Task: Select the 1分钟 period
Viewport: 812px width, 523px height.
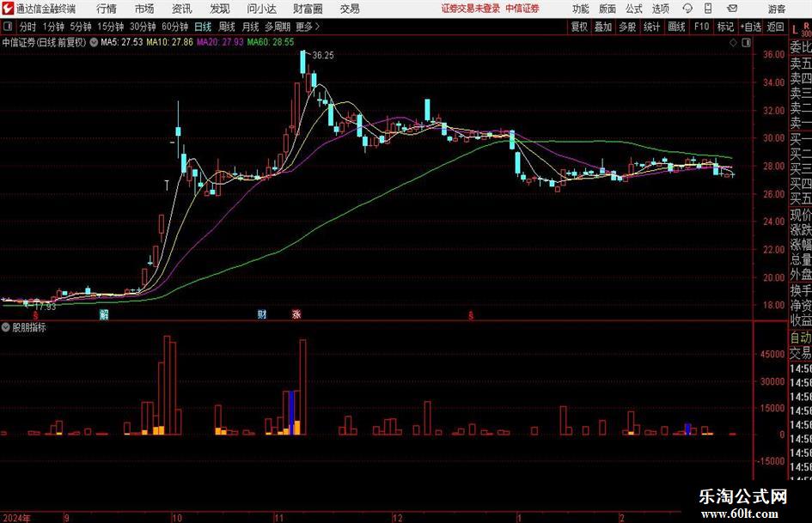Action: (52, 27)
